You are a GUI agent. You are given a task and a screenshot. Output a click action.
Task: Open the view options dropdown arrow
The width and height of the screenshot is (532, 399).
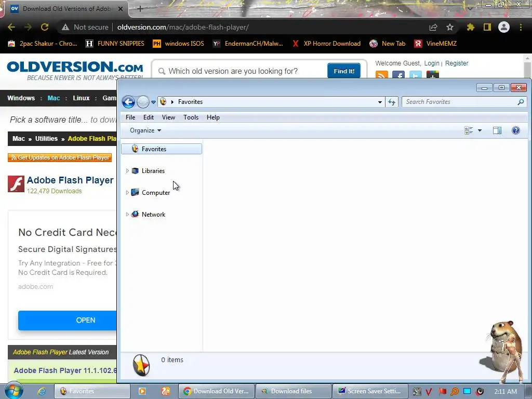(x=480, y=130)
